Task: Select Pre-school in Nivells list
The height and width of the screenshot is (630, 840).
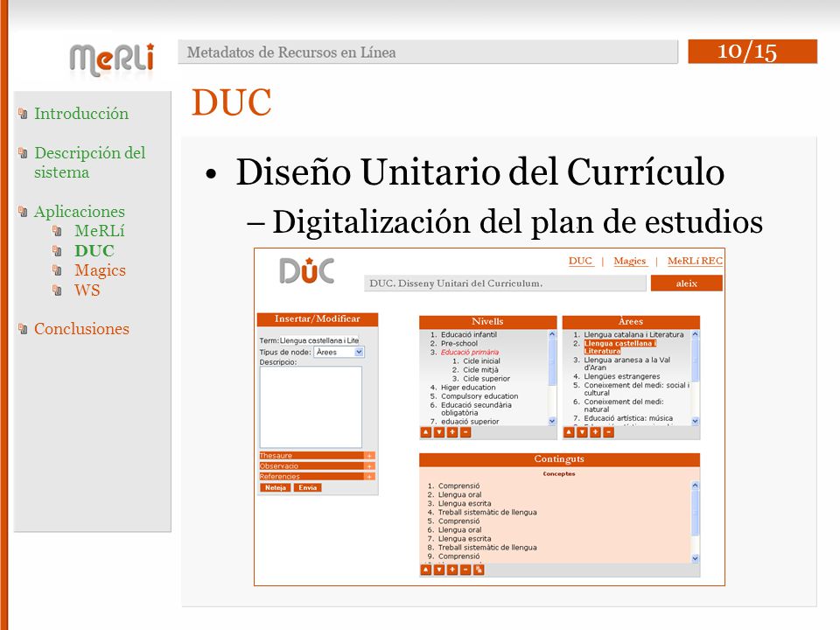Action: pyautogui.click(x=459, y=343)
